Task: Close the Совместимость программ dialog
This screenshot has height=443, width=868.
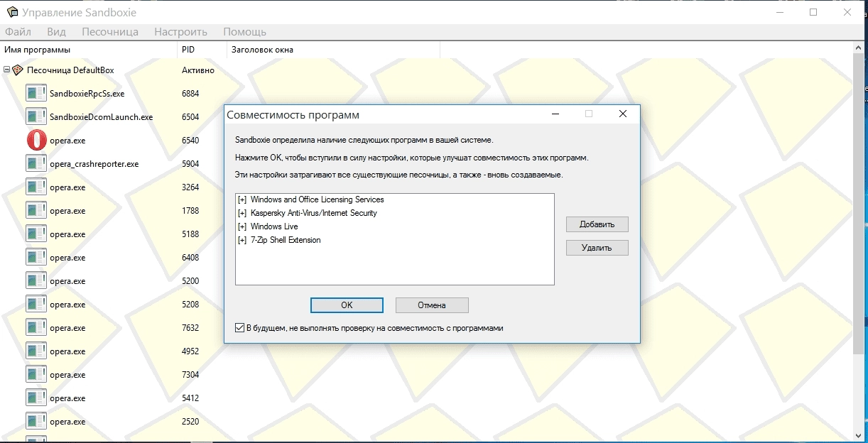Action: click(x=622, y=114)
